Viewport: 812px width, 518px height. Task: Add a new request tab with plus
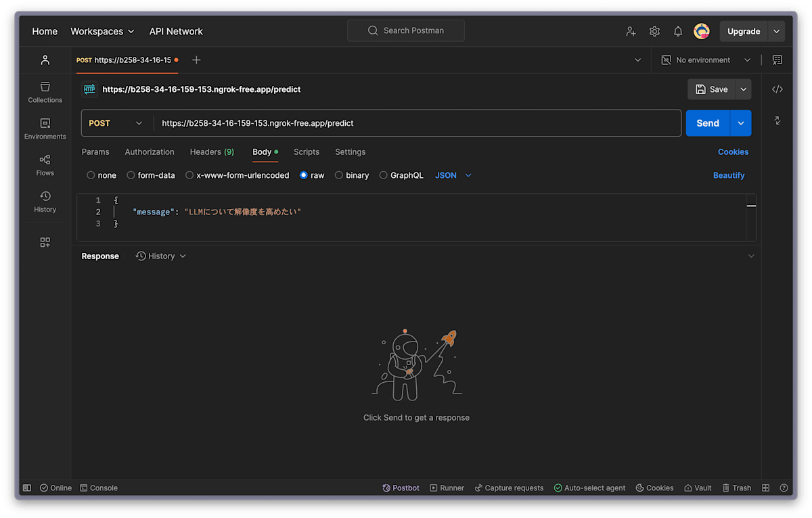tap(196, 60)
